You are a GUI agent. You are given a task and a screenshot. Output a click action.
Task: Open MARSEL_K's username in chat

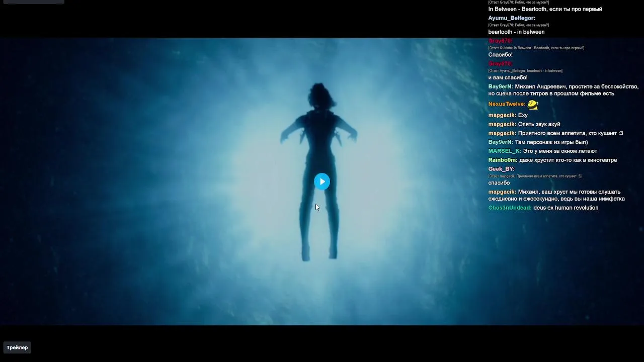[505, 151]
